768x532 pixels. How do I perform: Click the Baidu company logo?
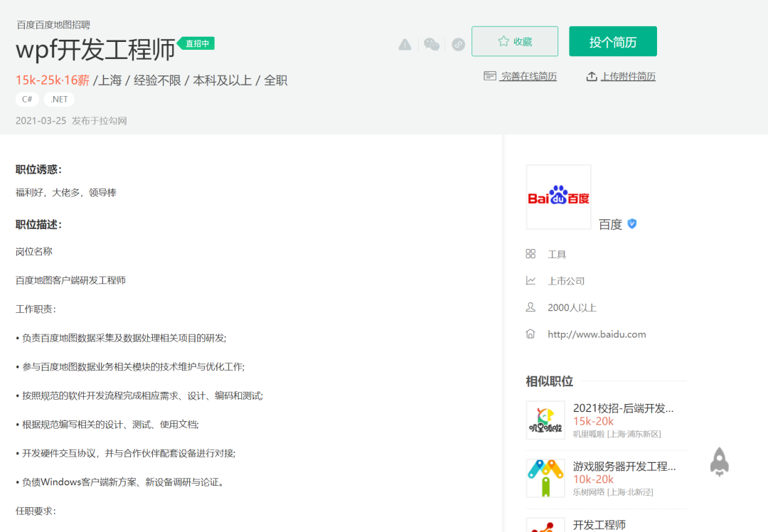pos(558,197)
